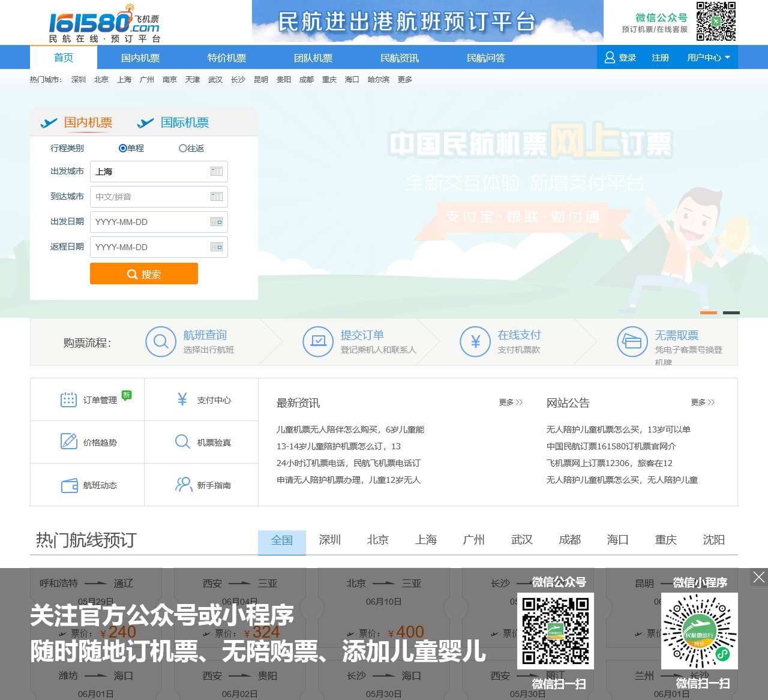Click the 新手指南 people icon
The image size is (768, 700).
tap(183, 485)
